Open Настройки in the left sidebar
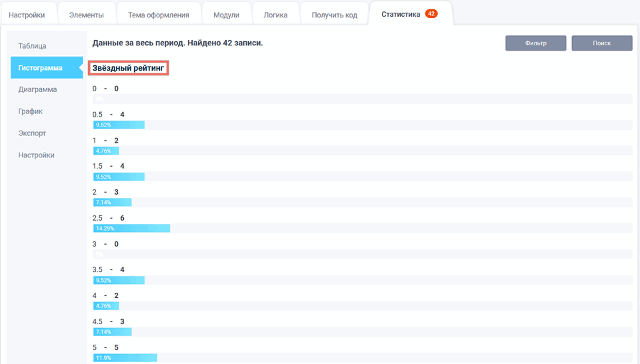Viewport: 640px width, 364px height. tap(37, 155)
